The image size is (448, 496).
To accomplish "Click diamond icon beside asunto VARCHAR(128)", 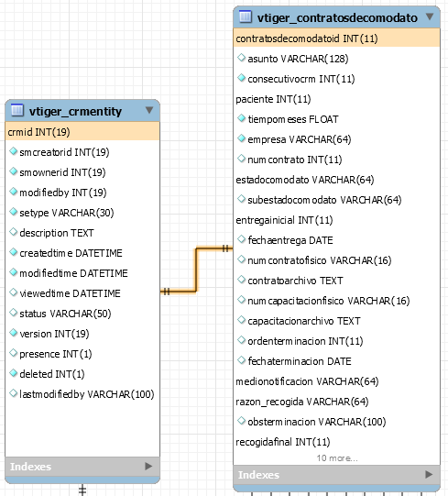I will click(241, 58).
